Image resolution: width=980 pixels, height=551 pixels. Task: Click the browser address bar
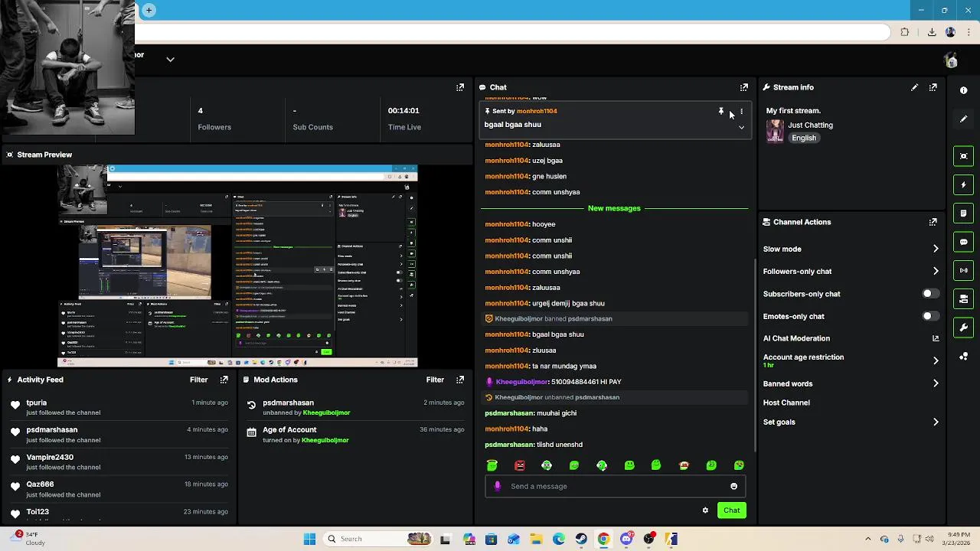[x=513, y=32]
